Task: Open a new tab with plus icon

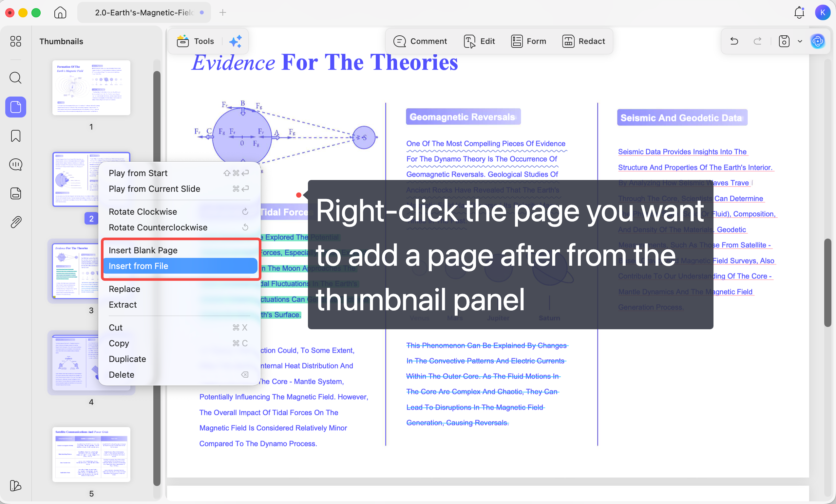Action: pyautogui.click(x=222, y=12)
